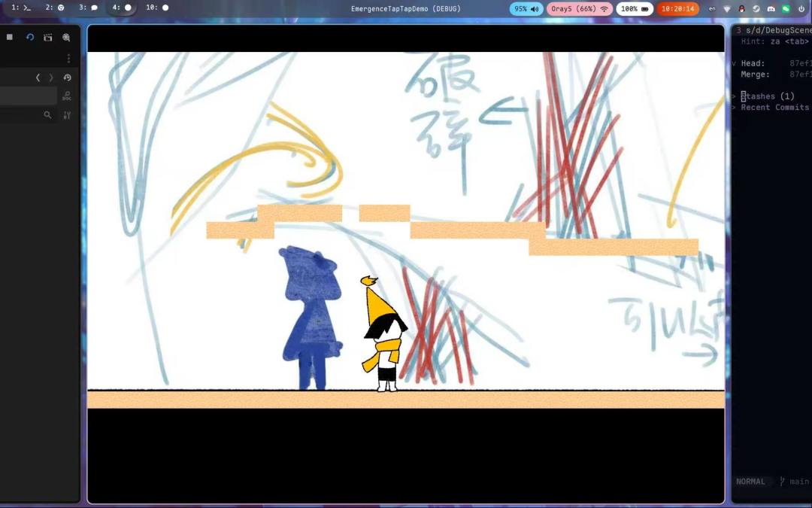Open the Discord tray icon
812x508 pixels.
click(x=771, y=9)
